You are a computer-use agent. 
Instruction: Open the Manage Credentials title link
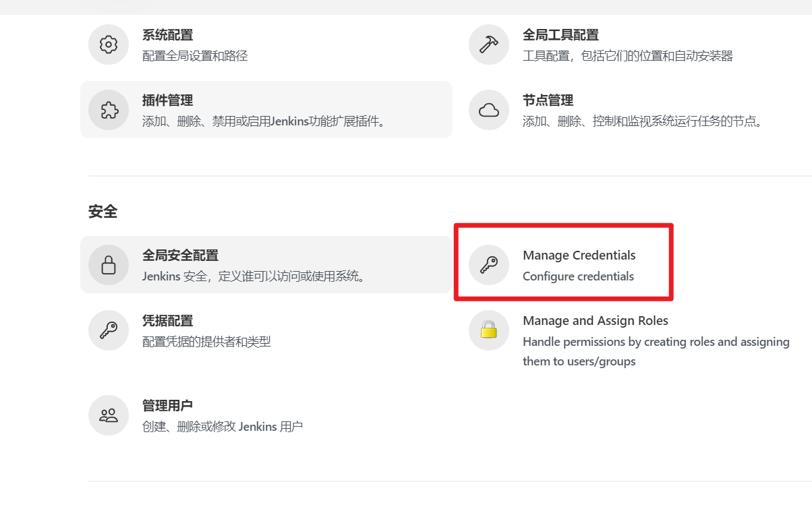click(579, 256)
